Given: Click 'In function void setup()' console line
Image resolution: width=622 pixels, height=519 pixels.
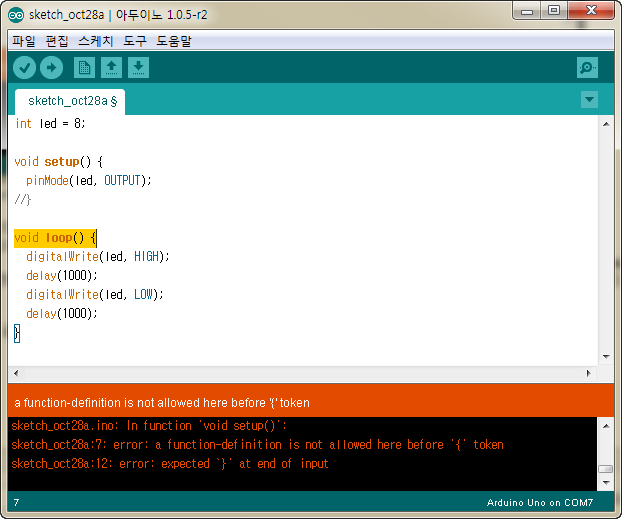Looking at the screenshot, I should click(149, 426).
